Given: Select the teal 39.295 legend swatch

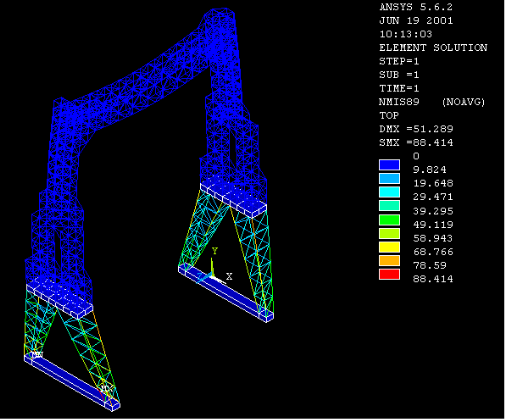Looking at the screenshot, I should (389, 206).
